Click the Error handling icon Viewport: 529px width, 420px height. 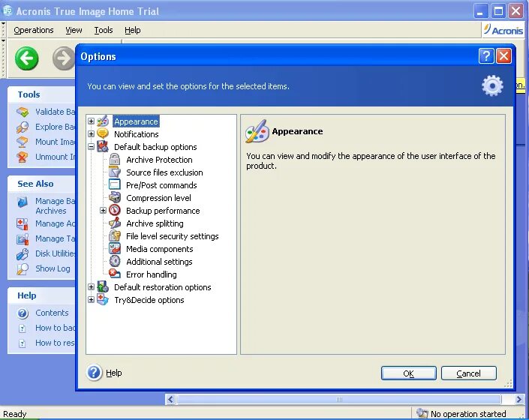point(115,274)
